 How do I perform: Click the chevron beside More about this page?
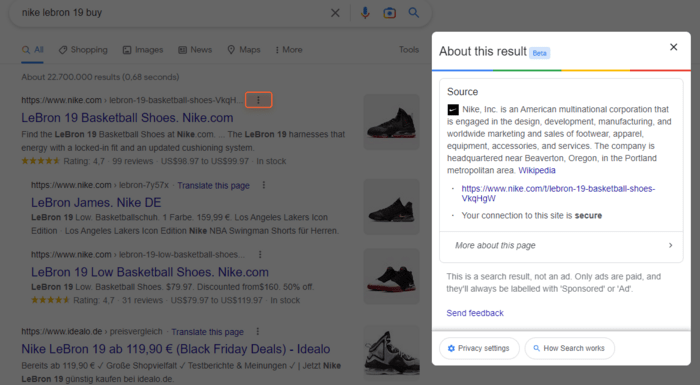point(671,245)
